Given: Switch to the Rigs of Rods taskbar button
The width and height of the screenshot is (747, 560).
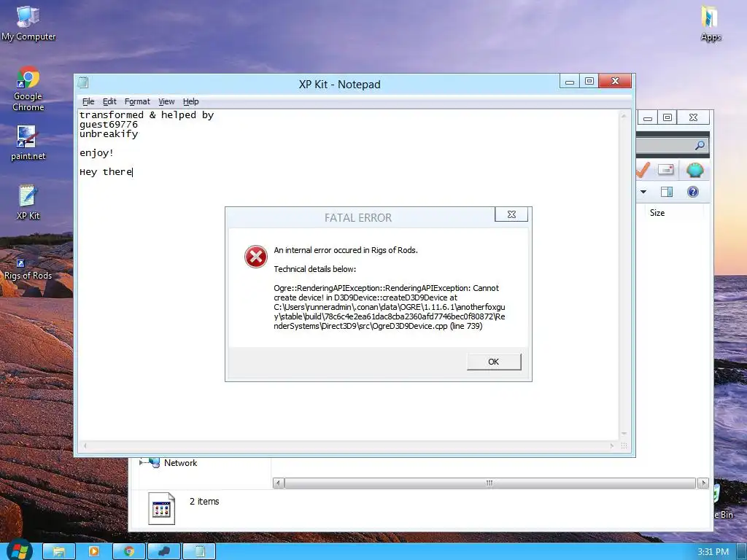Looking at the screenshot, I should (164, 551).
